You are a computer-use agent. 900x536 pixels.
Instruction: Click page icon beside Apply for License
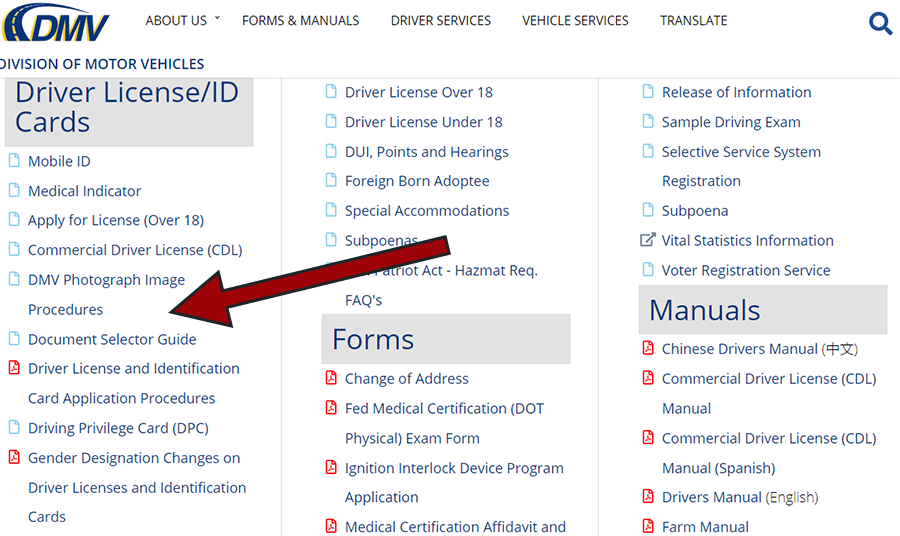click(14, 219)
